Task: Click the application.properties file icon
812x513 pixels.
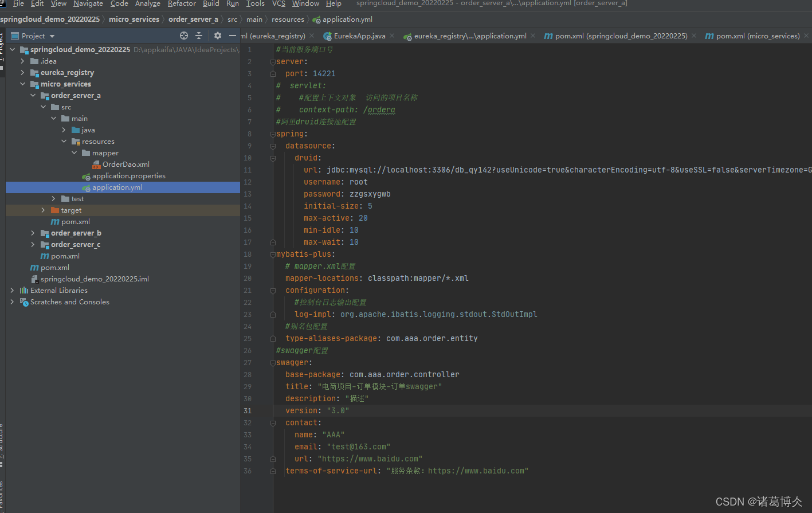Action: (x=86, y=176)
